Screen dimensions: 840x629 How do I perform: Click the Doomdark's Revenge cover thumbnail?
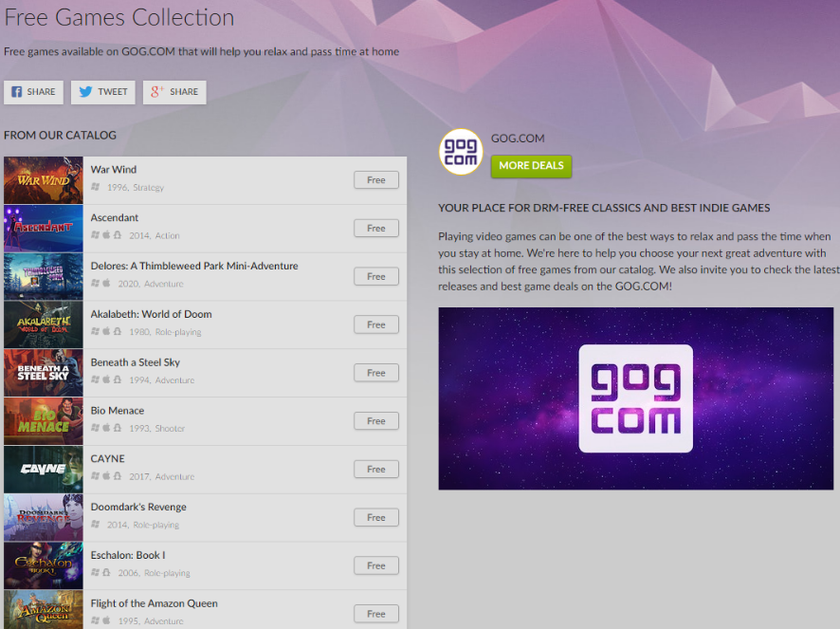tap(44, 518)
